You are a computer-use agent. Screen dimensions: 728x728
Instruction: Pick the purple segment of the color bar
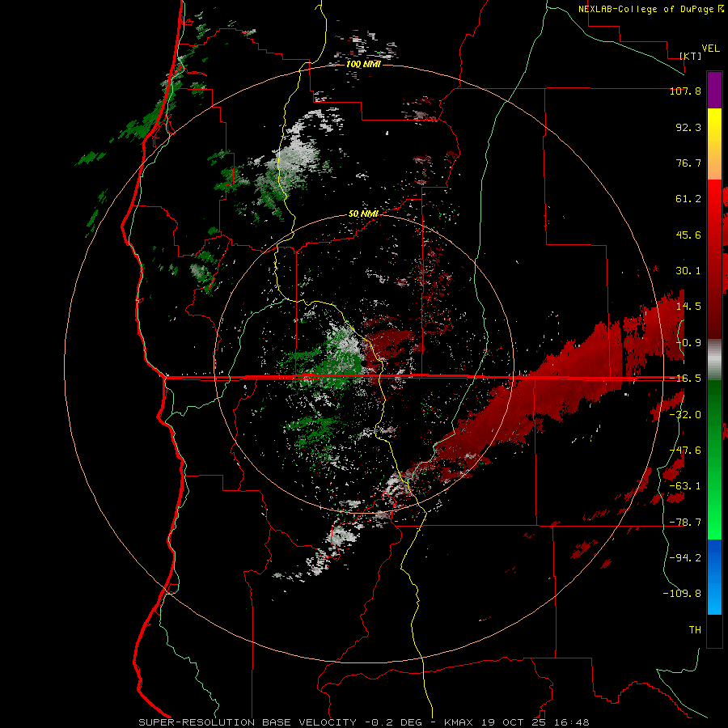click(x=714, y=90)
